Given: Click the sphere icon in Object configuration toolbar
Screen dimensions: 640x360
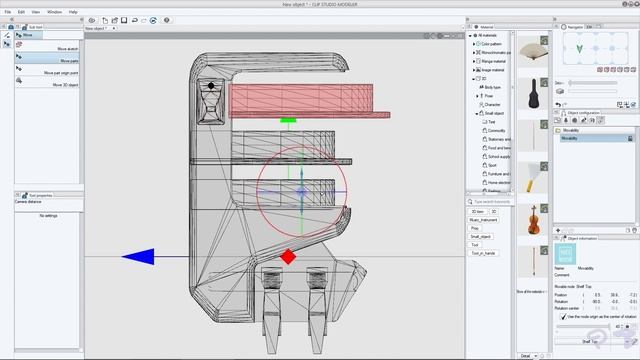Looking at the screenshot, I should pos(575,120).
